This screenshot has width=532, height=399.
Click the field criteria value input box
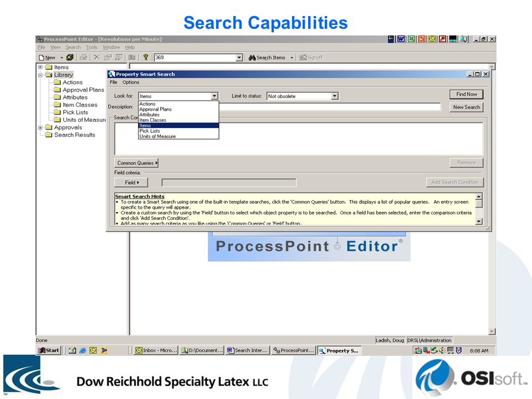(229, 183)
